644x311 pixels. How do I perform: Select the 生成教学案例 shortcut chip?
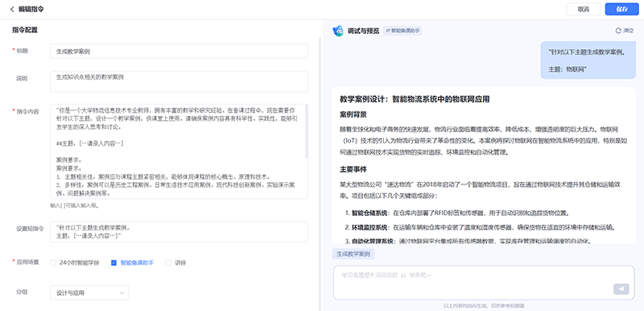tap(353, 255)
